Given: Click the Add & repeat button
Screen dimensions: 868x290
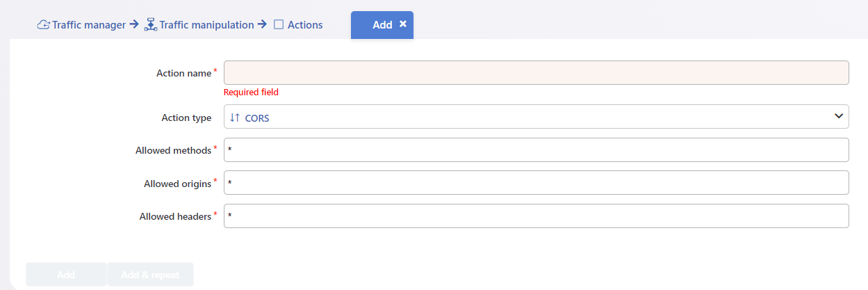Looking at the screenshot, I should tap(150, 275).
